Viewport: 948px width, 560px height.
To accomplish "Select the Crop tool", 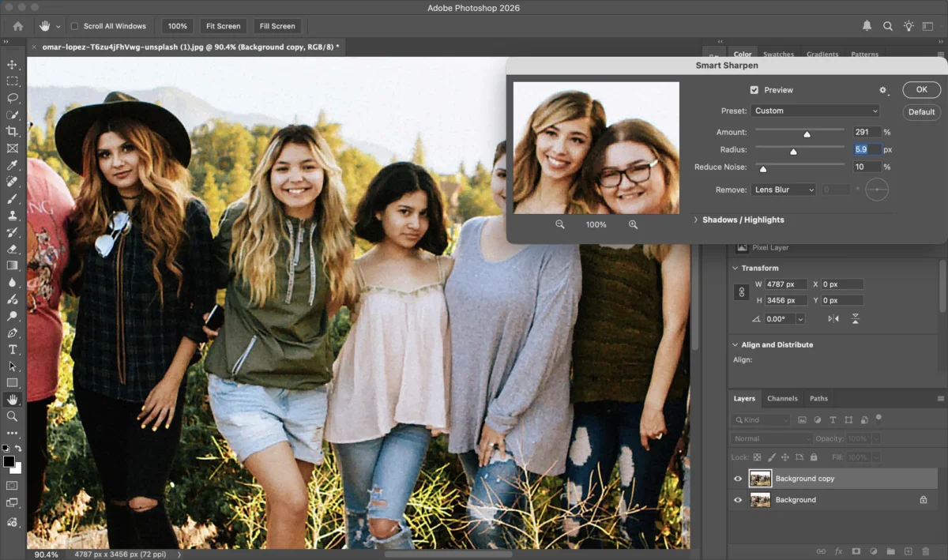I will tap(12, 131).
